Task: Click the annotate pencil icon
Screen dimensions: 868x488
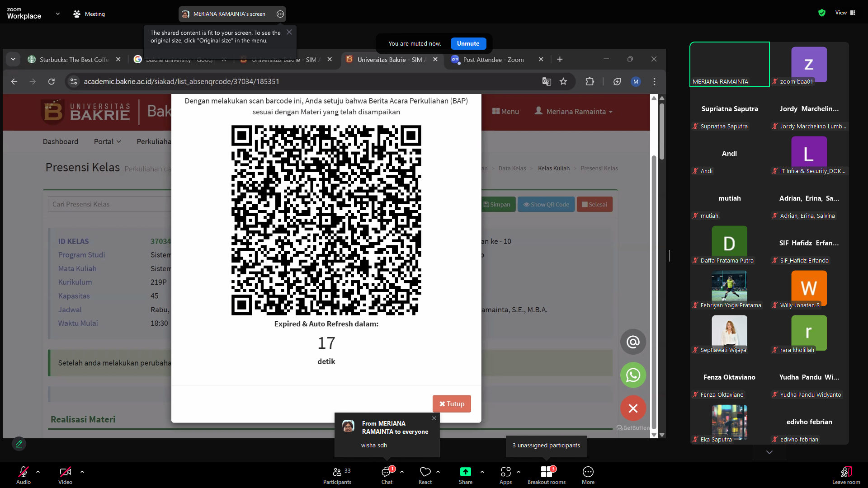Action: tap(19, 444)
